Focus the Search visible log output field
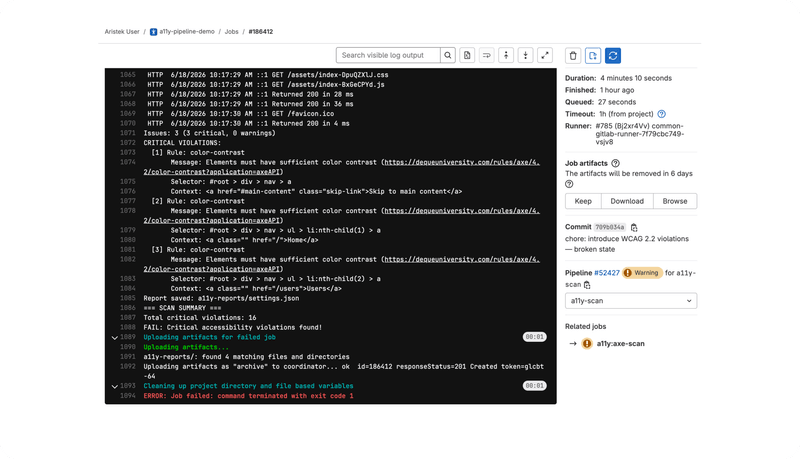 [388, 55]
